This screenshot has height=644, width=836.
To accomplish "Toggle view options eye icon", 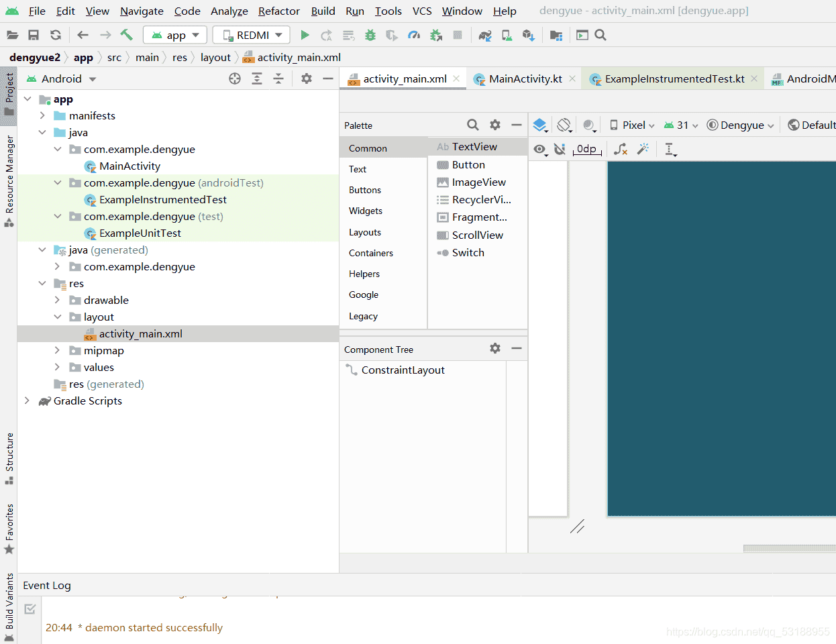I will click(539, 149).
